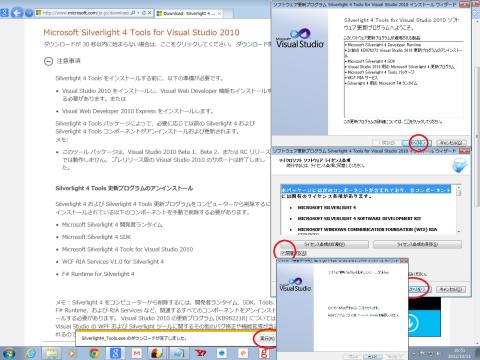Open Internet Explorer from the taskbar
This screenshot has width=480, height=360.
coord(31,353)
